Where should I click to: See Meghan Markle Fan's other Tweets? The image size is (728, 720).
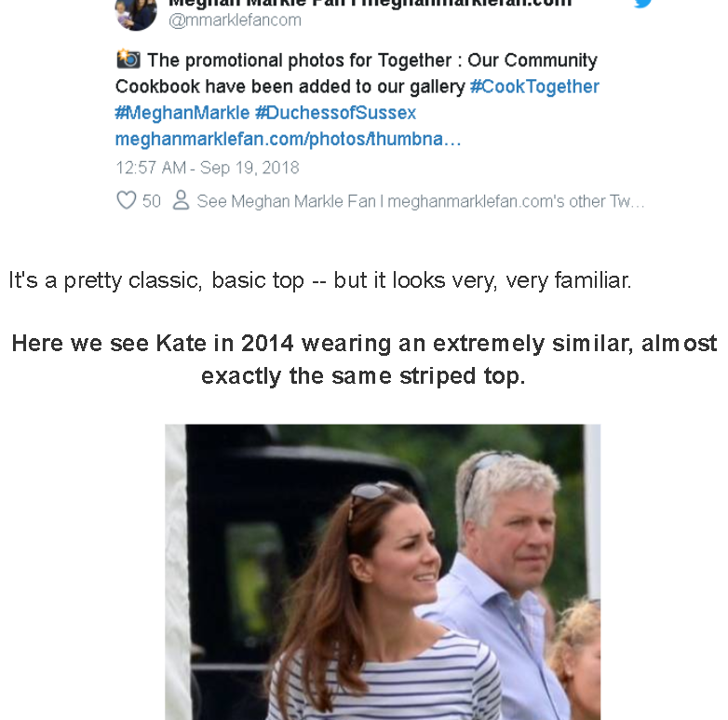point(420,201)
